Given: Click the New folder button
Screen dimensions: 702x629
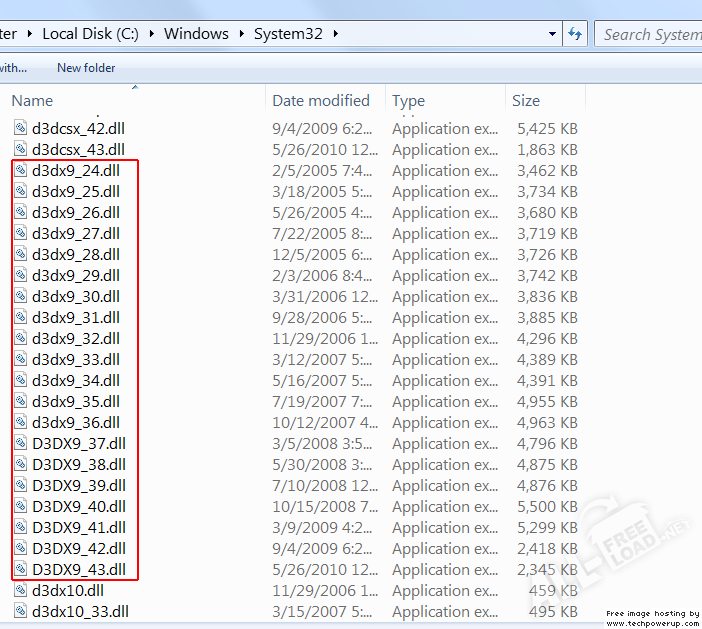Looking at the screenshot, I should [x=86, y=68].
